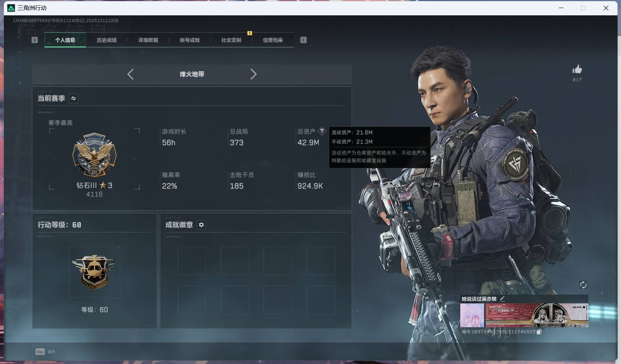The image size is (621, 364).
Task: Click the 总资产 value 42.9M
Action: [308, 143]
